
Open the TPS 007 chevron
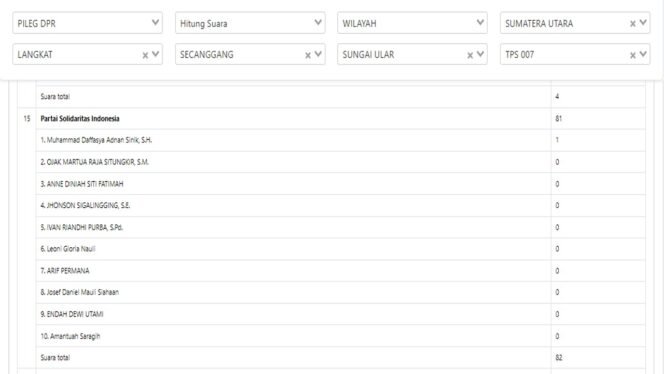click(x=643, y=54)
